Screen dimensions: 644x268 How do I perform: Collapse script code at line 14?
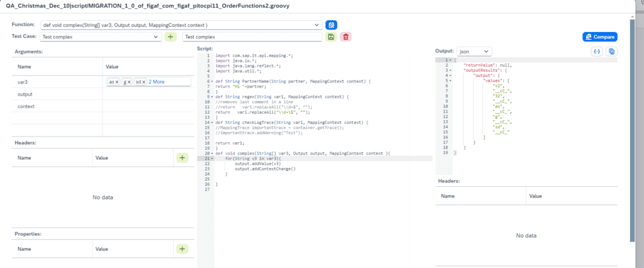pyautogui.click(x=211, y=123)
